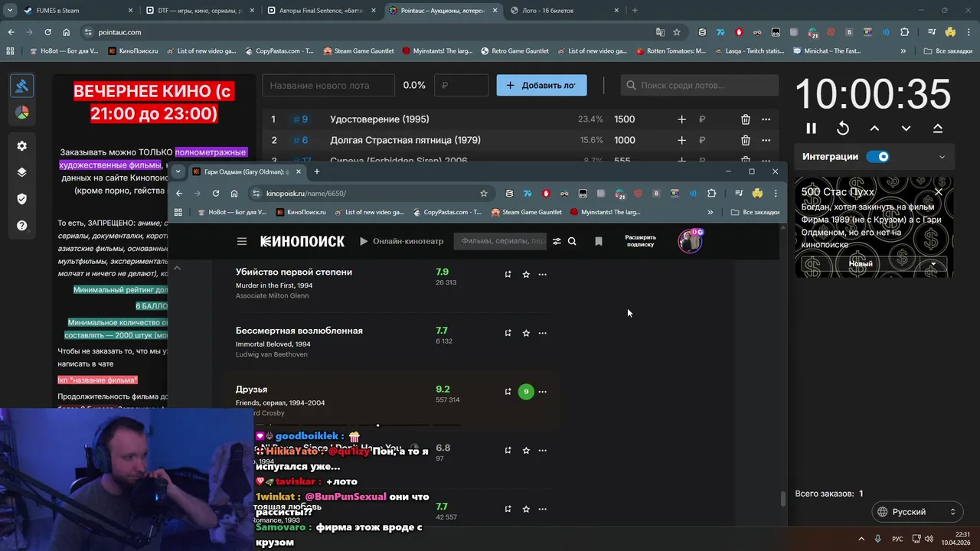Add amount with plus for Удостоверение (1995)
Viewport: 980px width, 551px height.
pyautogui.click(x=681, y=119)
